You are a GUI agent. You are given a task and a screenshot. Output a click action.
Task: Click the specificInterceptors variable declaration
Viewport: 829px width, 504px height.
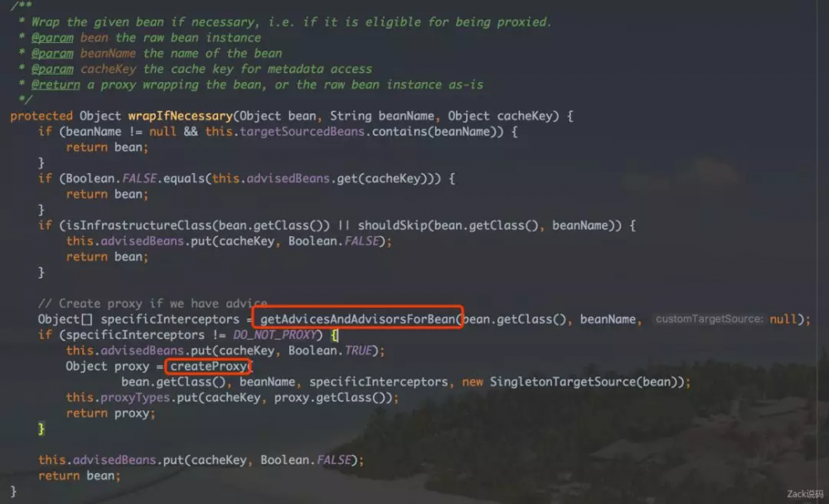pos(170,319)
